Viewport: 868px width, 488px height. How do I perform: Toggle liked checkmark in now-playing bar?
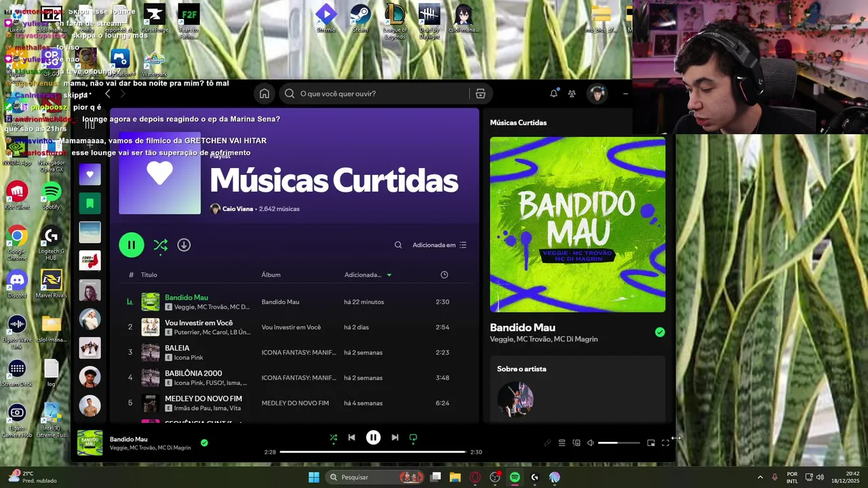click(204, 443)
